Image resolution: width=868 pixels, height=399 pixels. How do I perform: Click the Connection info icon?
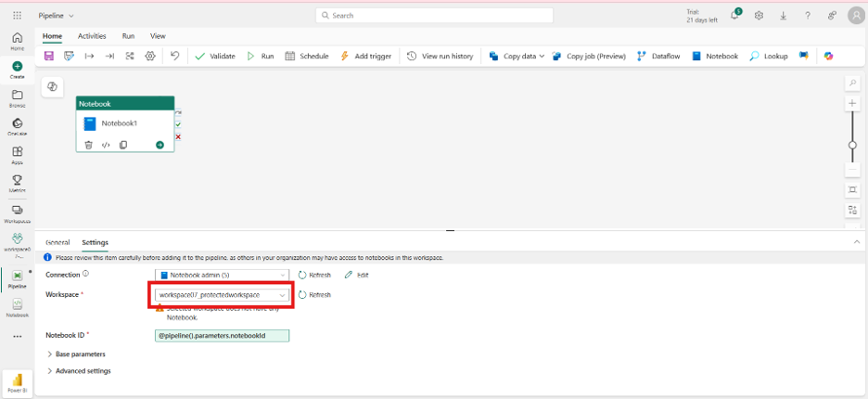pyautogui.click(x=86, y=273)
